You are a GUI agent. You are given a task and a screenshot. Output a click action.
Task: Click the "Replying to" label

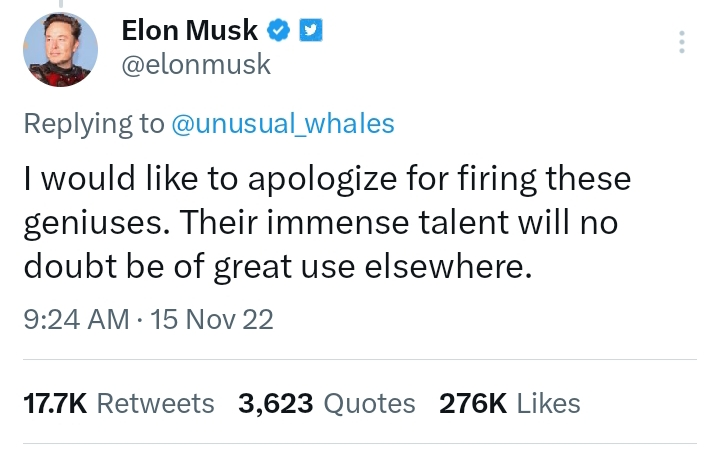93,123
